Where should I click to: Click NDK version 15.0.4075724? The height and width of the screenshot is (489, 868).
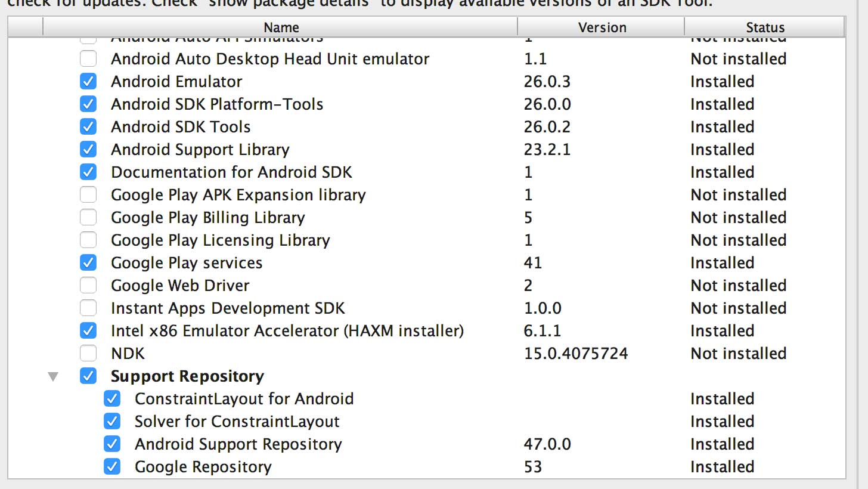coord(576,354)
